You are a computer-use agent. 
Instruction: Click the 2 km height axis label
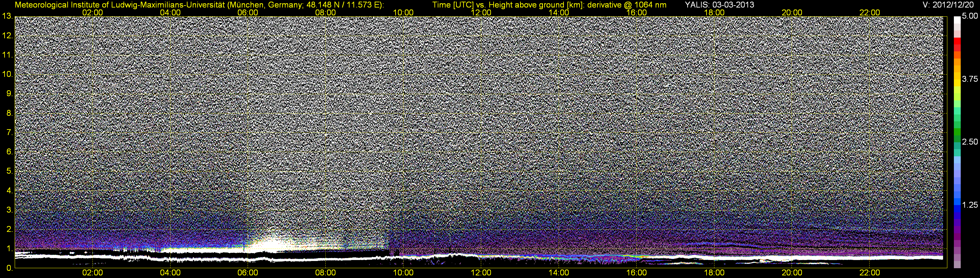pyautogui.click(x=9, y=229)
